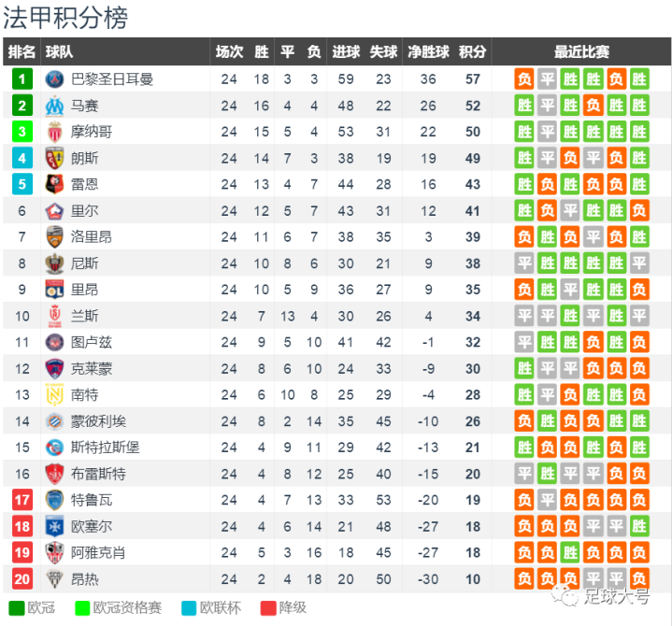Click the Marseille club logo

coord(54,106)
